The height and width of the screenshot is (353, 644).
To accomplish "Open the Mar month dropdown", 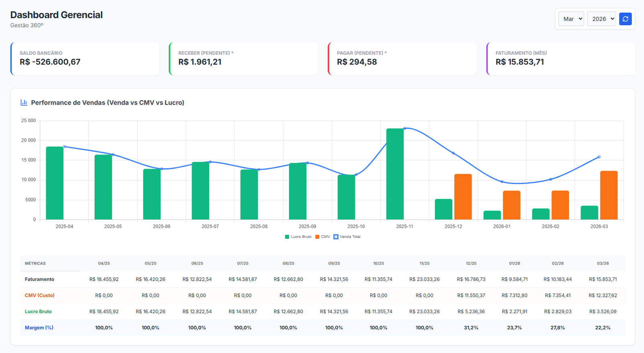I will point(571,19).
